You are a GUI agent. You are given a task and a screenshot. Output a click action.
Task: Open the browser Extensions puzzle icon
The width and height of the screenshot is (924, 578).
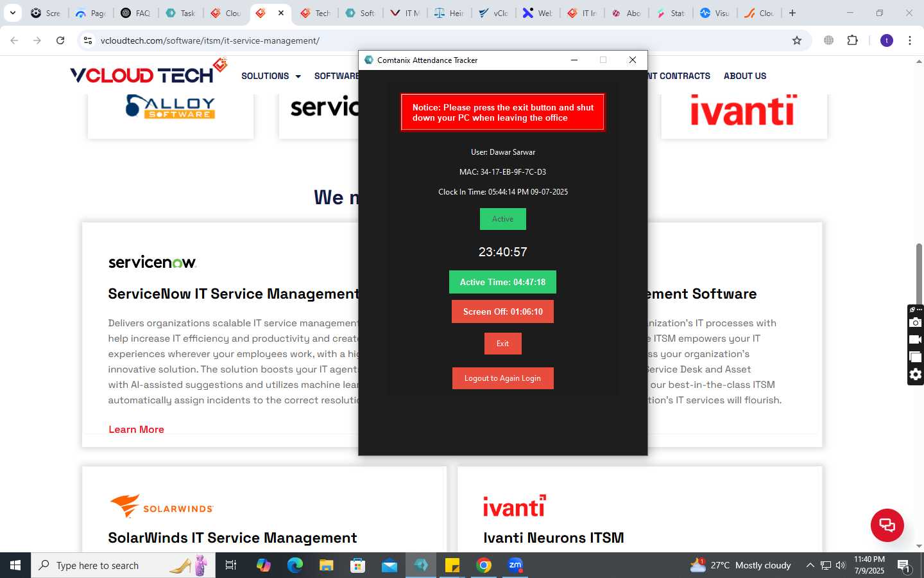(x=852, y=40)
